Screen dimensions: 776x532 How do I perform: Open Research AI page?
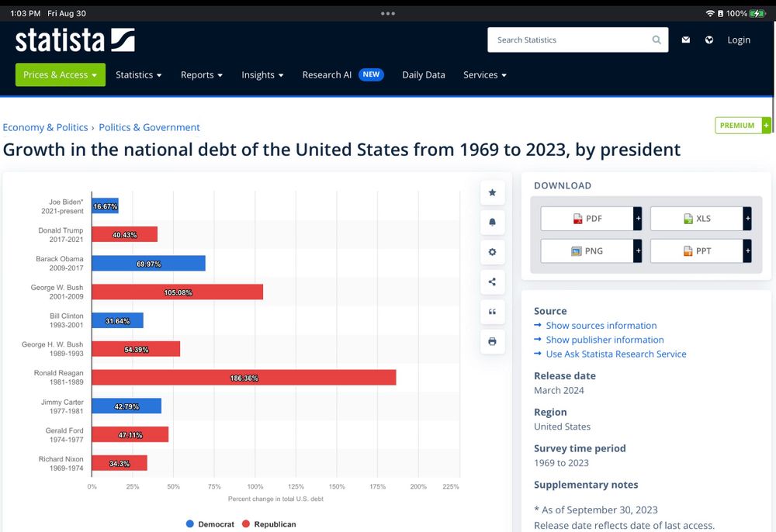[327, 74]
